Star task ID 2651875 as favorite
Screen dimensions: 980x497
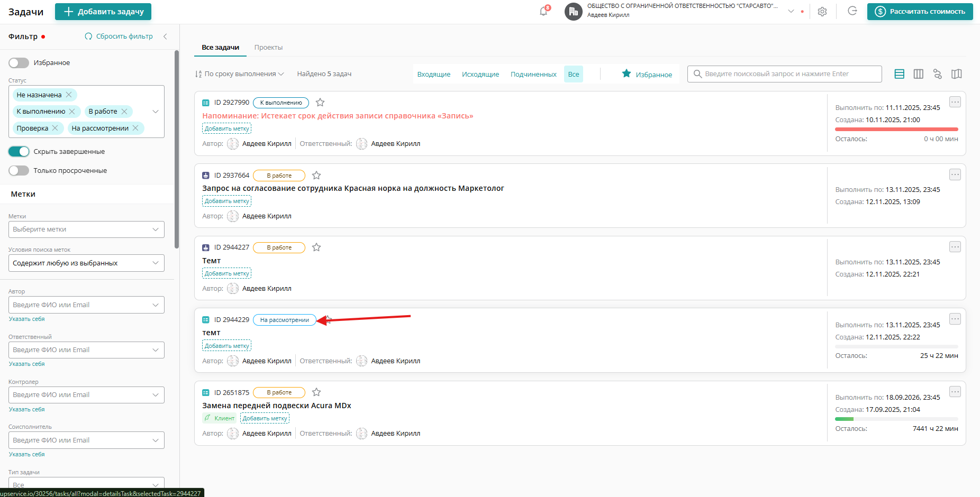point(316,392)
